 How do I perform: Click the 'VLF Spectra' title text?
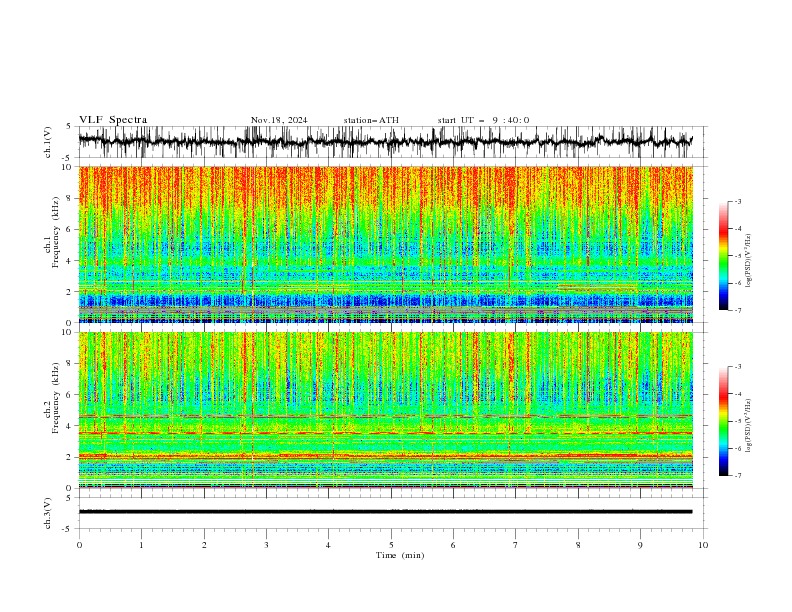point(113,120)
